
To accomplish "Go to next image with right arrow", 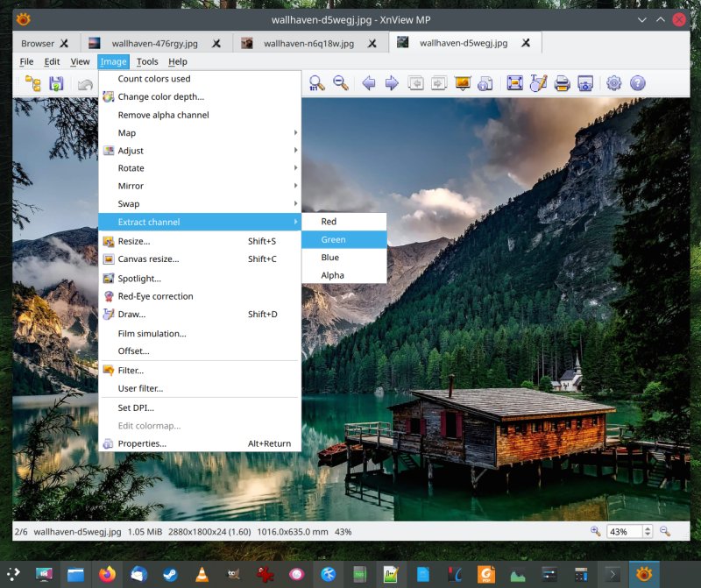I will (392, 83).
